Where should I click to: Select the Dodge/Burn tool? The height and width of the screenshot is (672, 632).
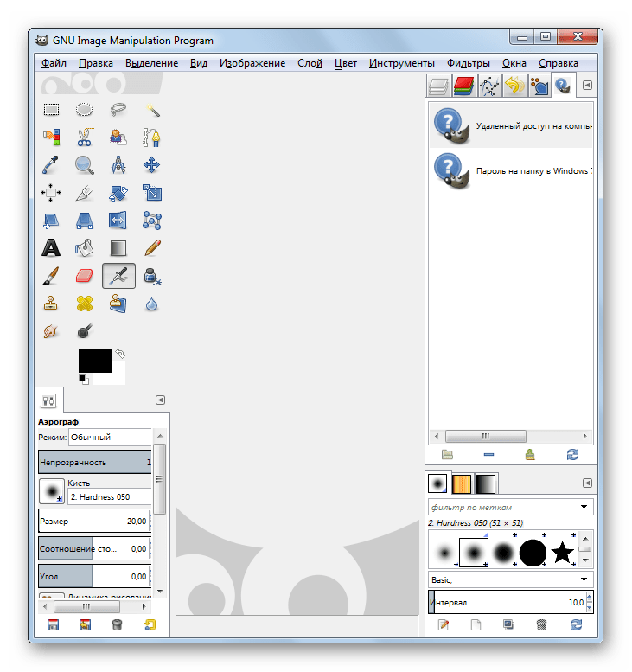click(x=85, y=331)
